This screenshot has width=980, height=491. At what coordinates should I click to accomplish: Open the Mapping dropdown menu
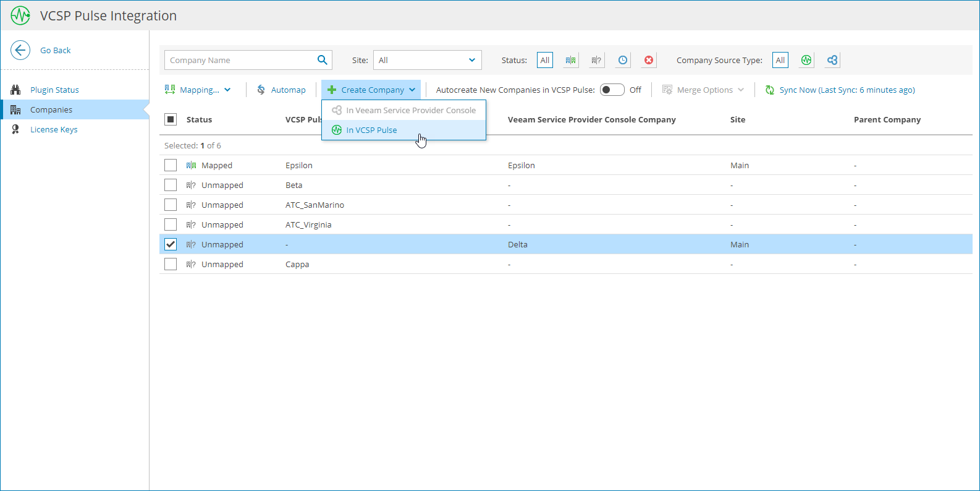[198, 90]
